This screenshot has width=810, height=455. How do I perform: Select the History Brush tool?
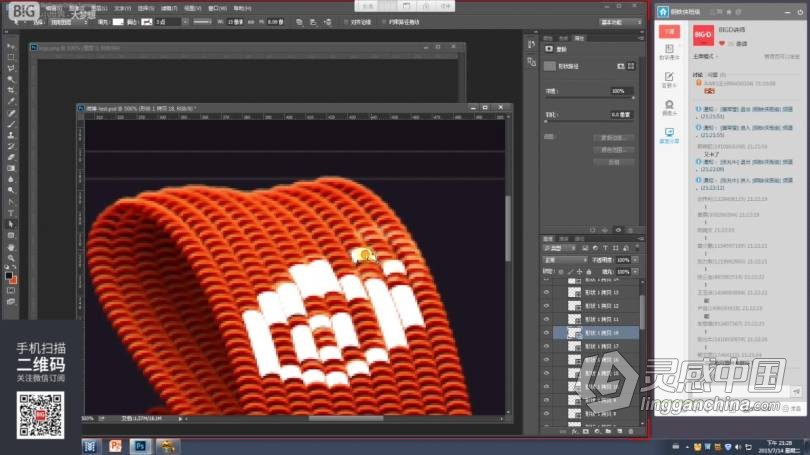click(11, 146)
